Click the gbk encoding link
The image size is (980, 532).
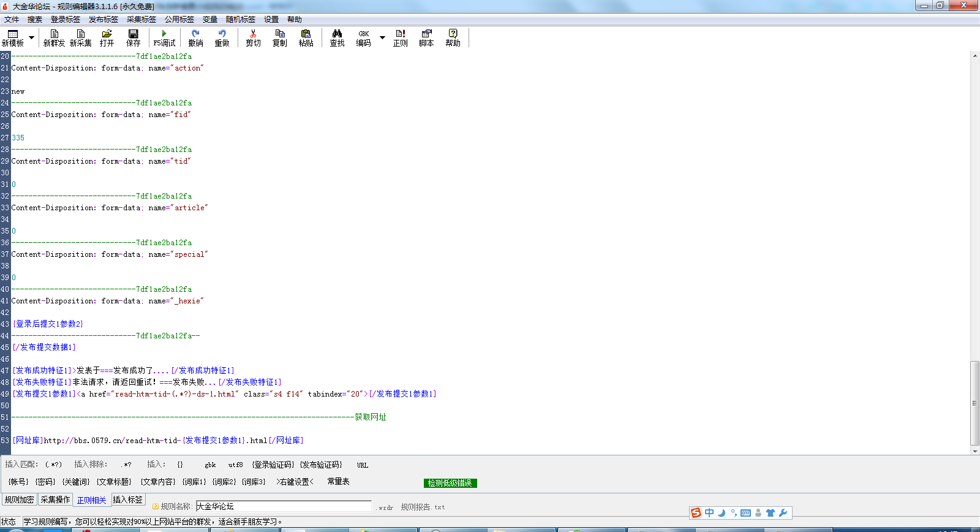click(210, 465)
